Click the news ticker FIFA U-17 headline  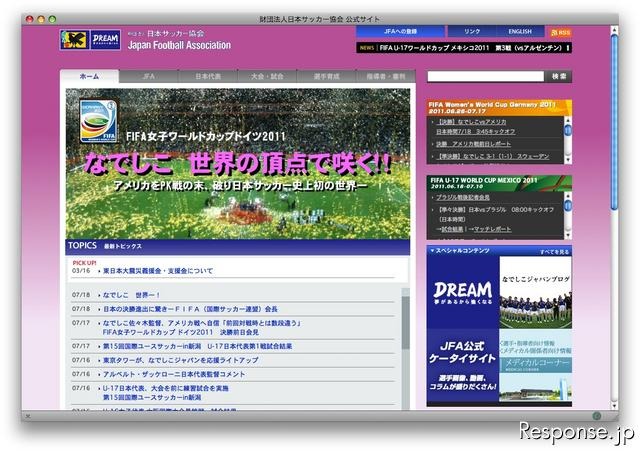tap(471, 48)
